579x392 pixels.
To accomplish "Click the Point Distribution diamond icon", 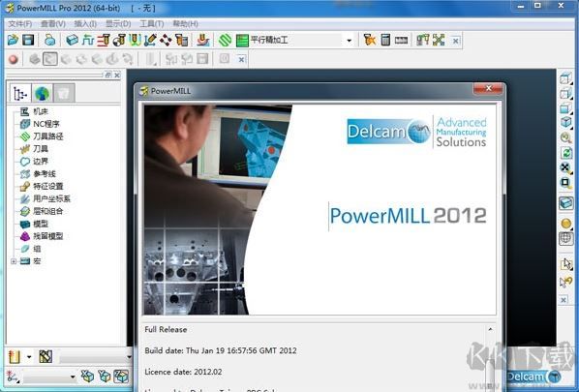I will click(166, 40).
